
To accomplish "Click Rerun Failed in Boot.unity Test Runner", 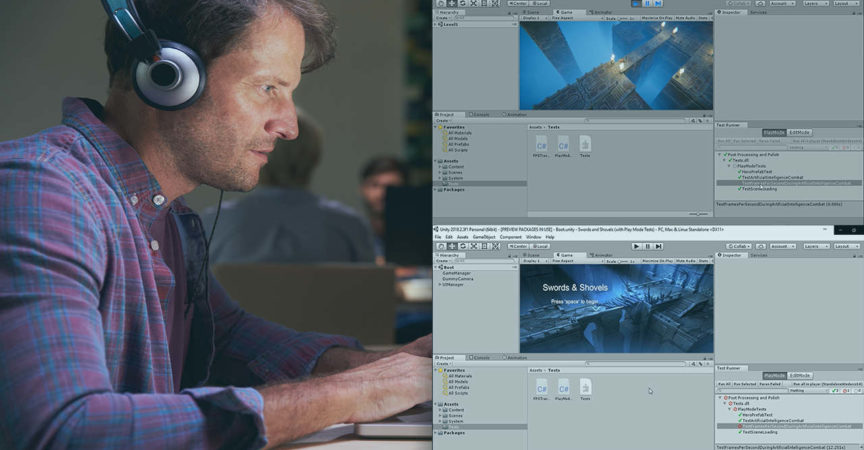I will 770,384.
